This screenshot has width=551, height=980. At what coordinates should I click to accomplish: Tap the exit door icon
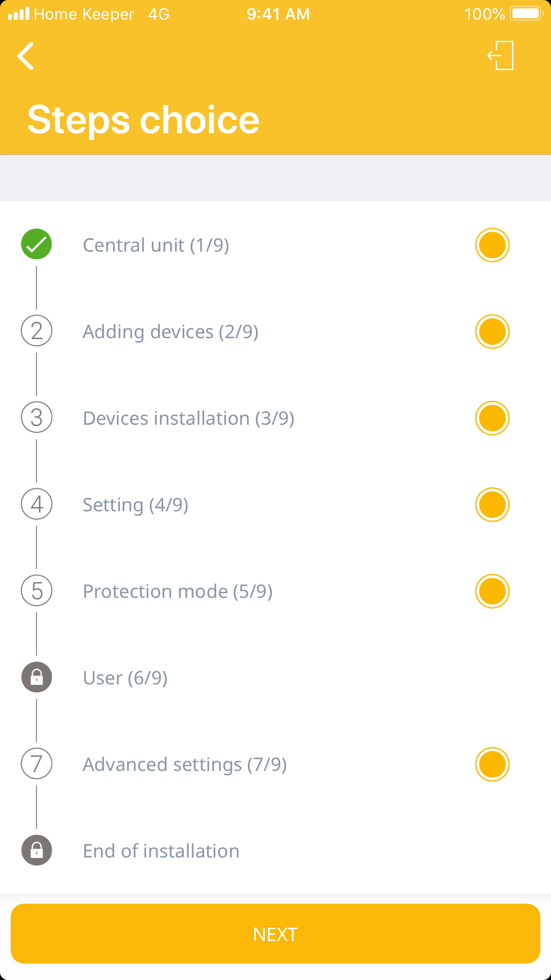[x=501, y=56]
